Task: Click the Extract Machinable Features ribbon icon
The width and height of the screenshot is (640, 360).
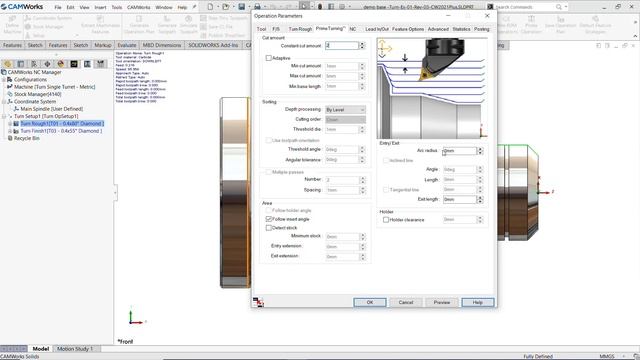Action: coord(100,19)
